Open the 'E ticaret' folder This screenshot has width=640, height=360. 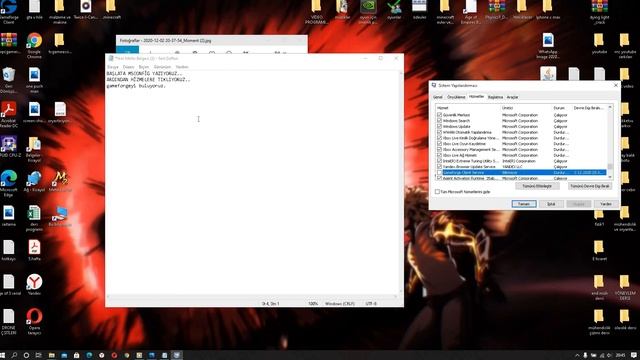coord(599,250)
